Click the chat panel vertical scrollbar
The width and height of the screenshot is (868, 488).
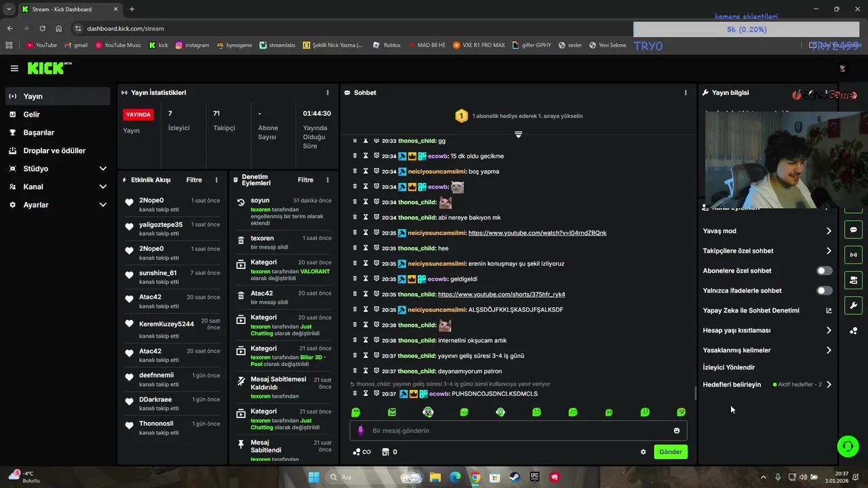point(694,393)
